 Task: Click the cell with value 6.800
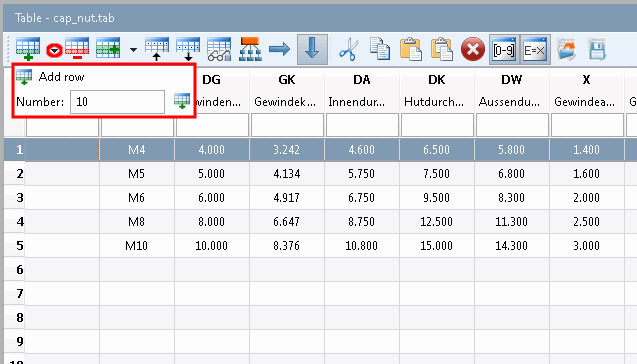(511, 174)
